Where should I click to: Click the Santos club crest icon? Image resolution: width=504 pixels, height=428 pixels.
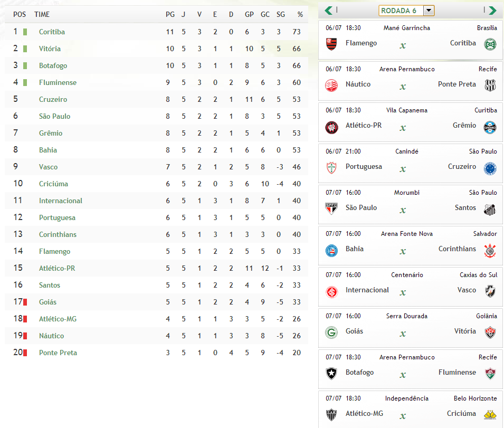[x=490, y=209]
